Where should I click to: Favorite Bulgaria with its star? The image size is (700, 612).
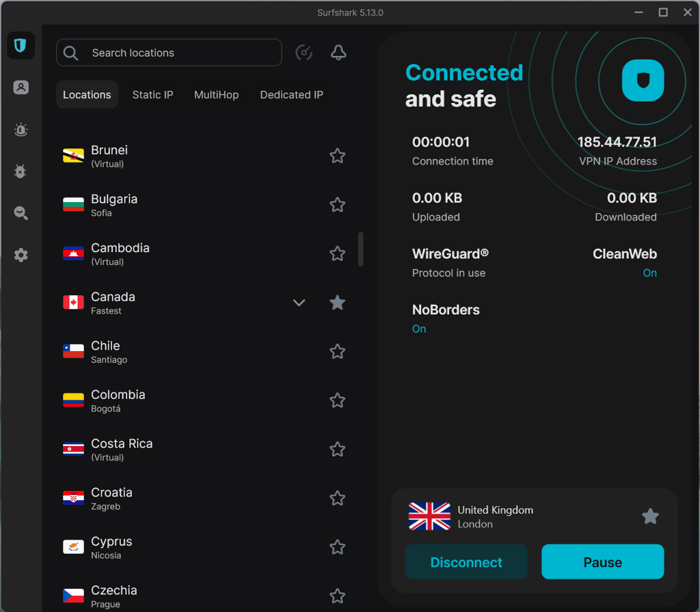[x=338, y=205]
